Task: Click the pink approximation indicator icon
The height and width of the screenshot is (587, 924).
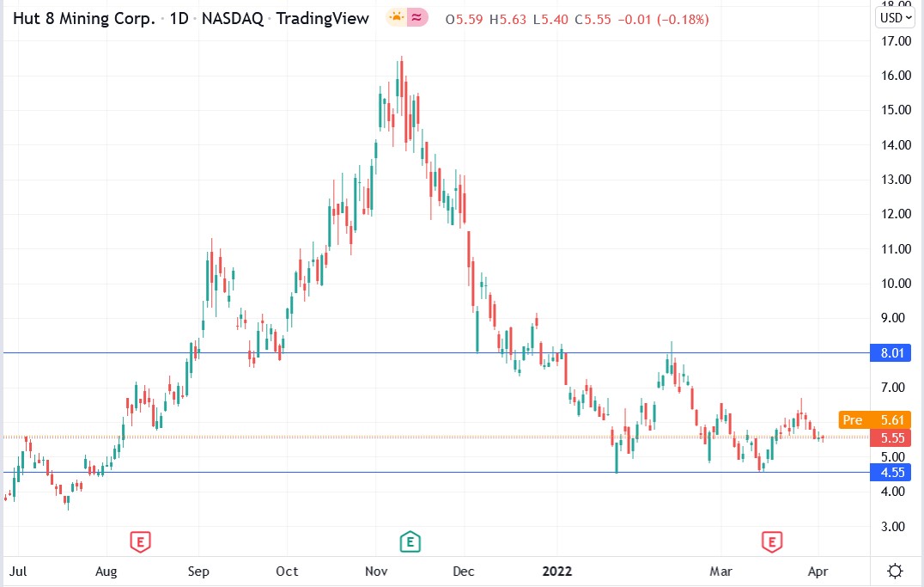Action: [416, 18]
